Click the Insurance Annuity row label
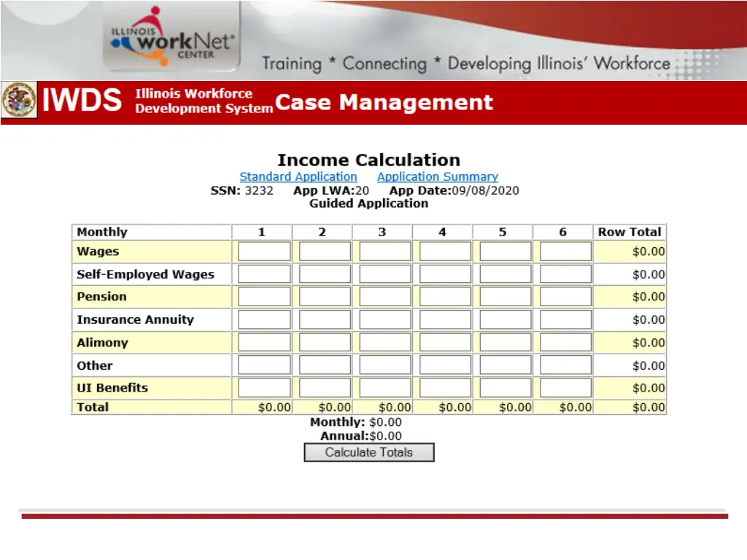 click(135, 319)
